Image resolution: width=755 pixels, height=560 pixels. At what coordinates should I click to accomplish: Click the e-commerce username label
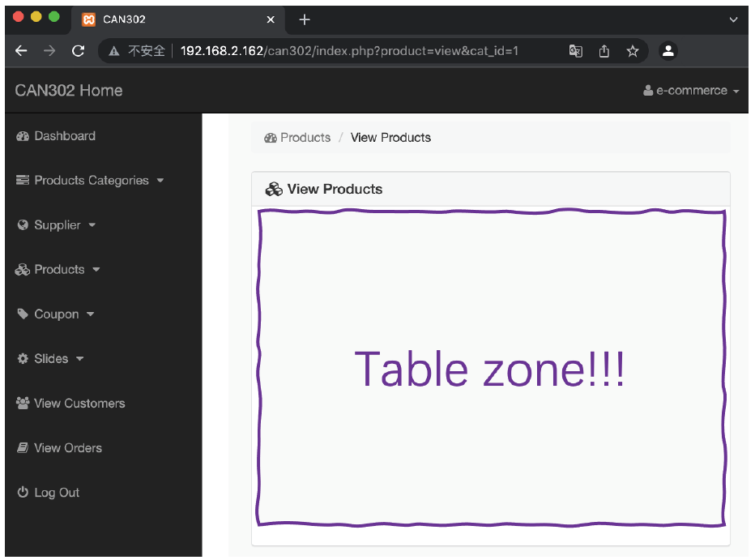pos(692,91)
